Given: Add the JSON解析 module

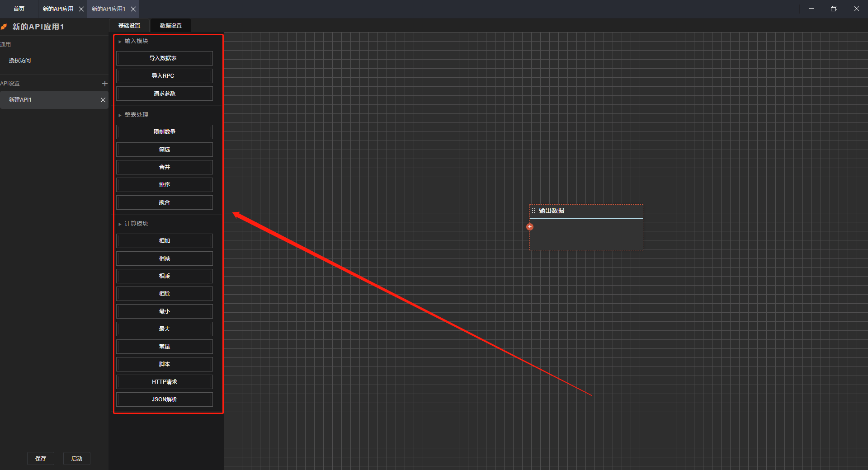Looking at the screenshot, I should [x=165, y=399].
